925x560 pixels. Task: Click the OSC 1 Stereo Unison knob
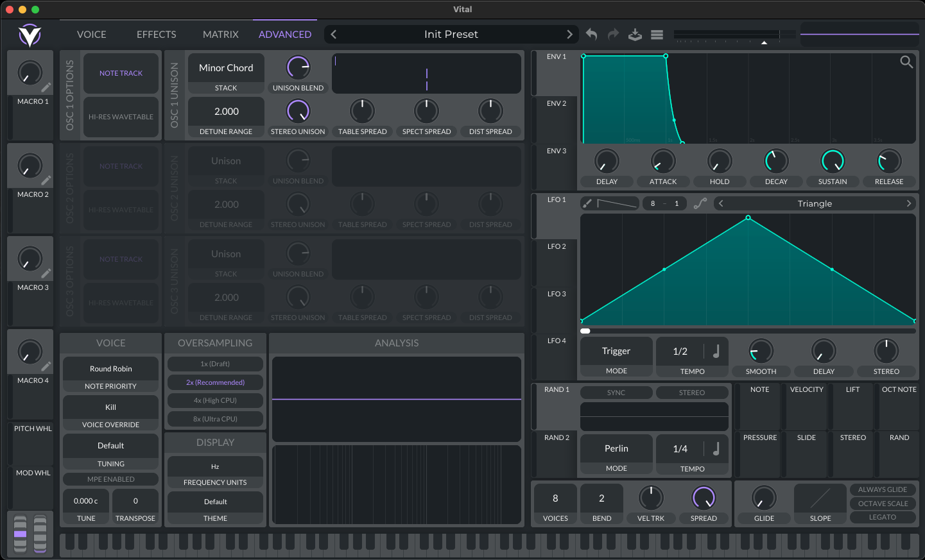point(298,111)
